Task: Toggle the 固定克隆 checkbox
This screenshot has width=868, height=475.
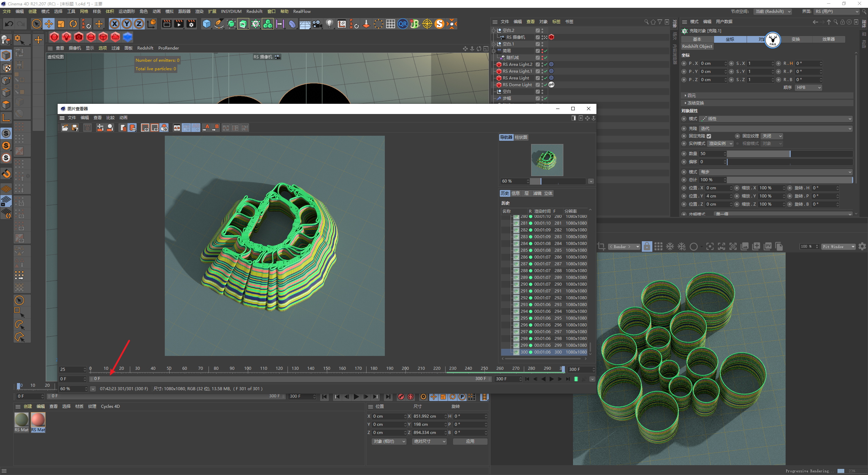Action: click(x=709, y=136)
